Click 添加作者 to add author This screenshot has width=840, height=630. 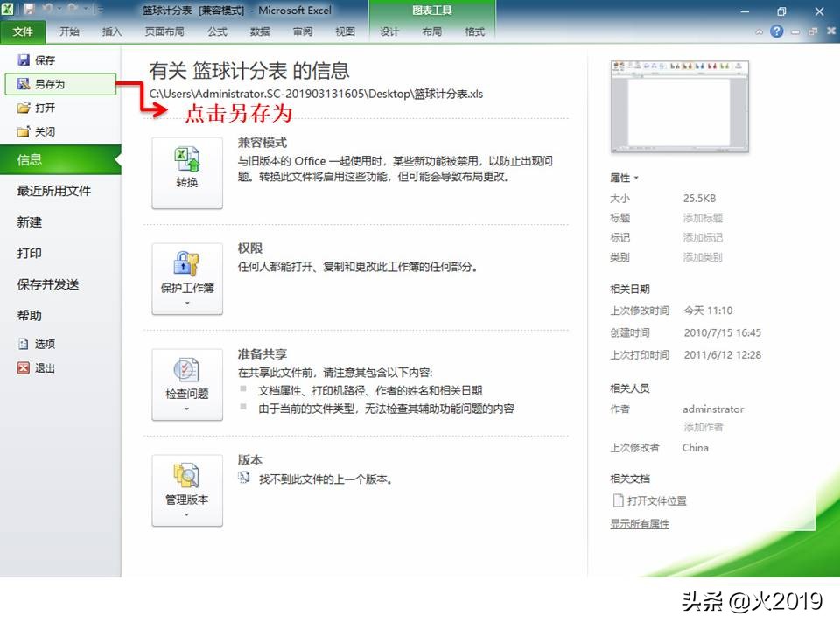pos(703,427)
